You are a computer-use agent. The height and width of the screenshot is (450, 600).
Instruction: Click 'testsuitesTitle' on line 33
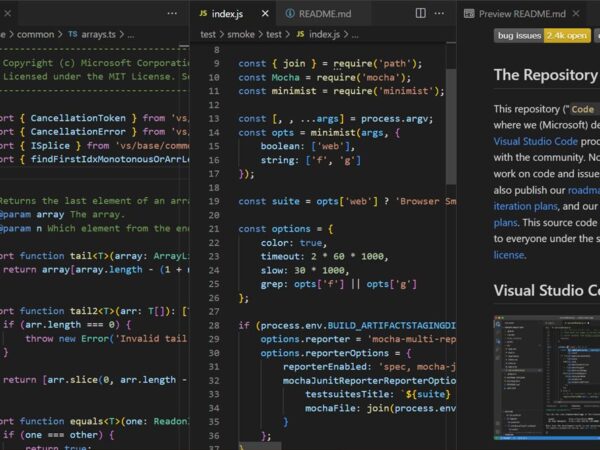pos(347,394)
